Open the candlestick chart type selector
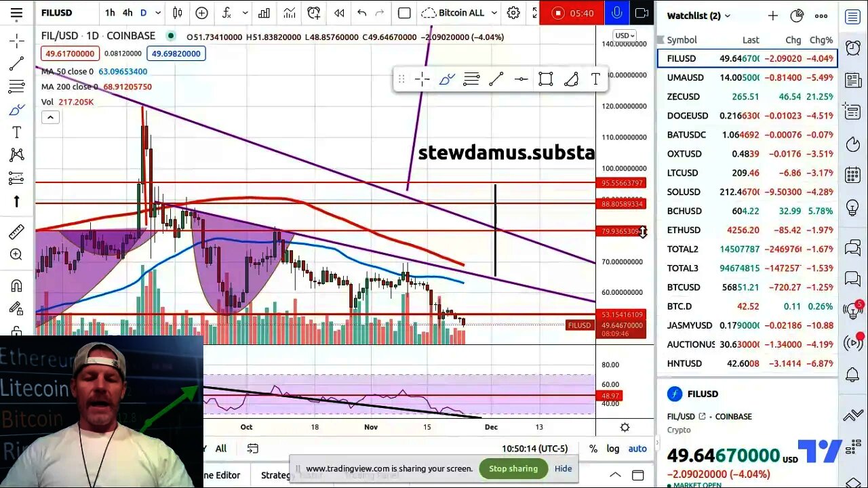868x488 pixels. coord(178,13)
